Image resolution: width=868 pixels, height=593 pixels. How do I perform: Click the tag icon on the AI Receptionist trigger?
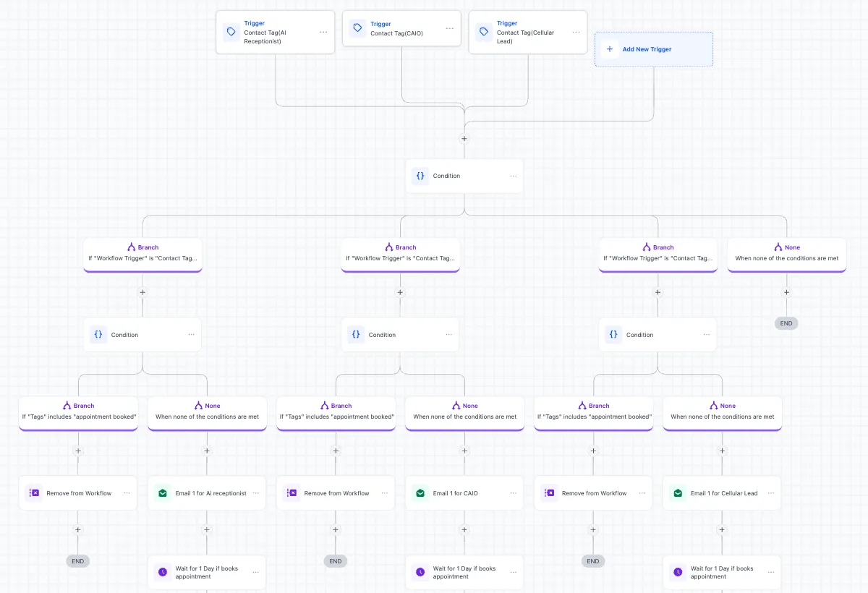pos(231,32)
